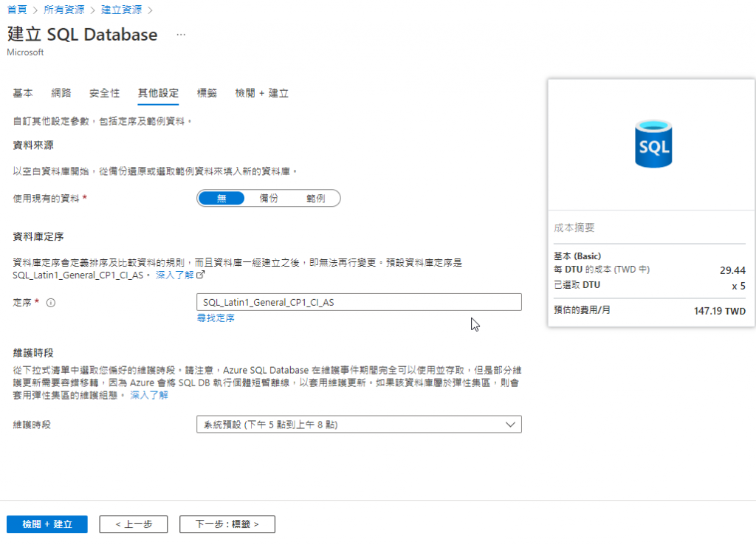Select 範例 as data source
The width and height of the screenshot is (756, 545).
[315, 198]
